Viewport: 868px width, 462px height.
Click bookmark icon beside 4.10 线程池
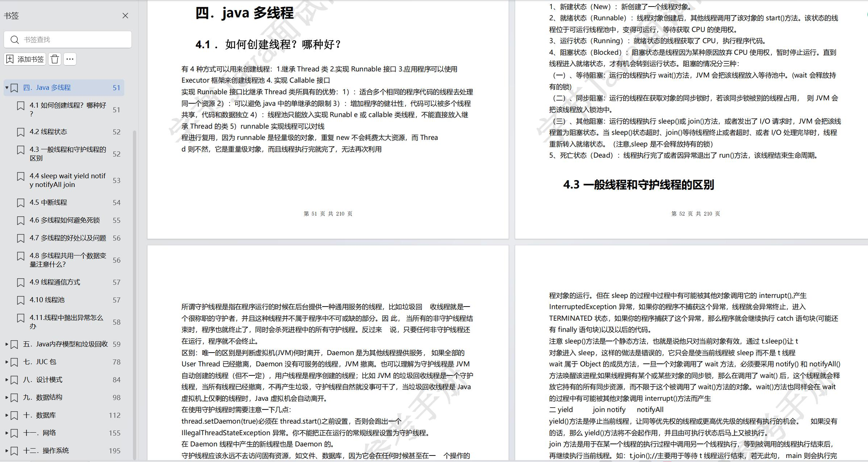coord(21,300)
